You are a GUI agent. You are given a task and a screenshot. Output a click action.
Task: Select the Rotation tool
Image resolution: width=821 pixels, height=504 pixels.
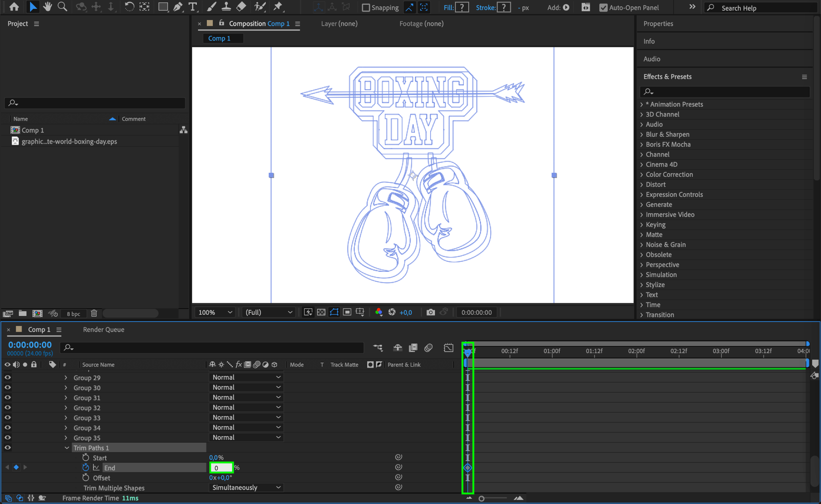click(x=129, y=7)
